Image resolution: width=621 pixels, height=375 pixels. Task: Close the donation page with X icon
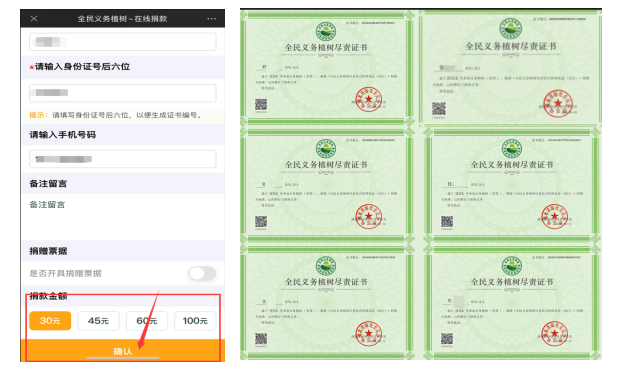(34, 19)
